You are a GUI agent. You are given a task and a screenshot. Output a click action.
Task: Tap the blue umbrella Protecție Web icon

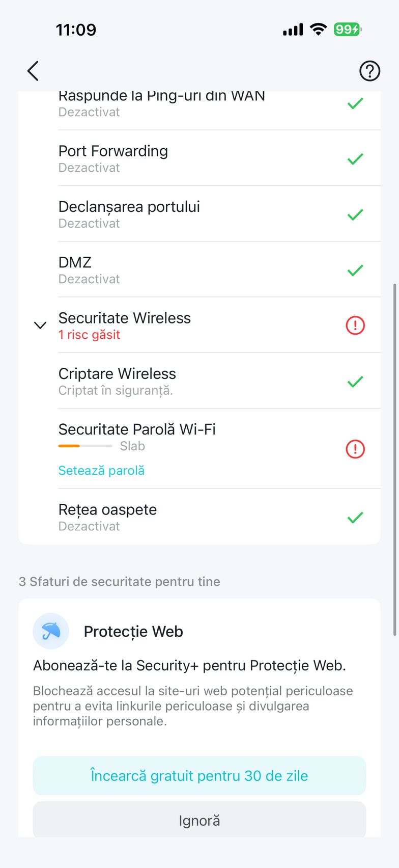click(x=51, y=631)
